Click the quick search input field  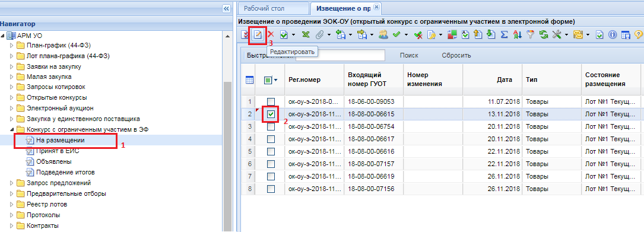(x=340, y=55)
